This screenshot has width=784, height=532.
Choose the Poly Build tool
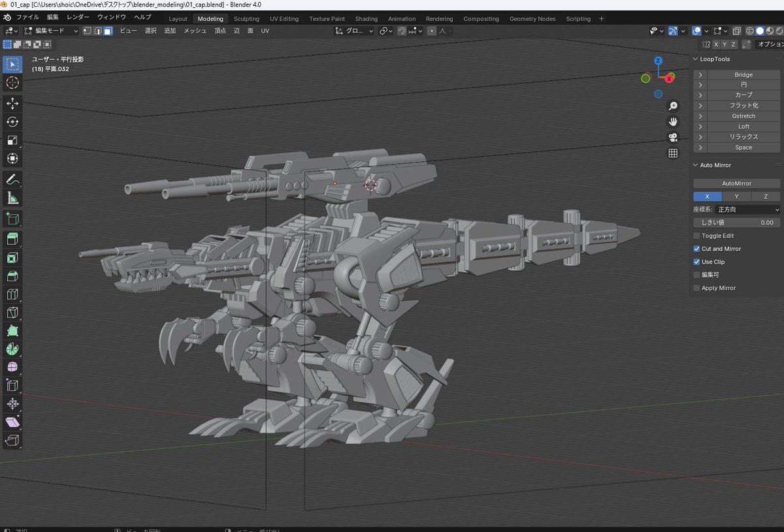[x=12, y=330]
